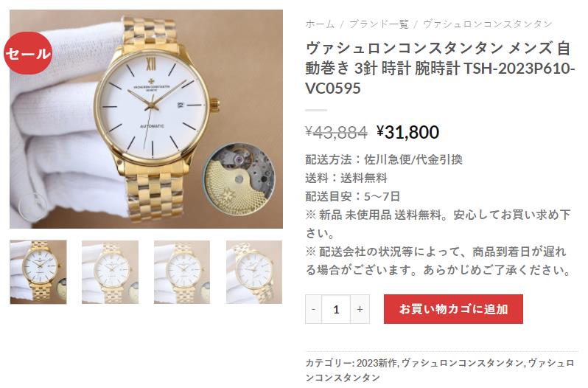This screenshot has width=588, height=388.
Task: Focus the quantity input field
Action: (336, 309)
